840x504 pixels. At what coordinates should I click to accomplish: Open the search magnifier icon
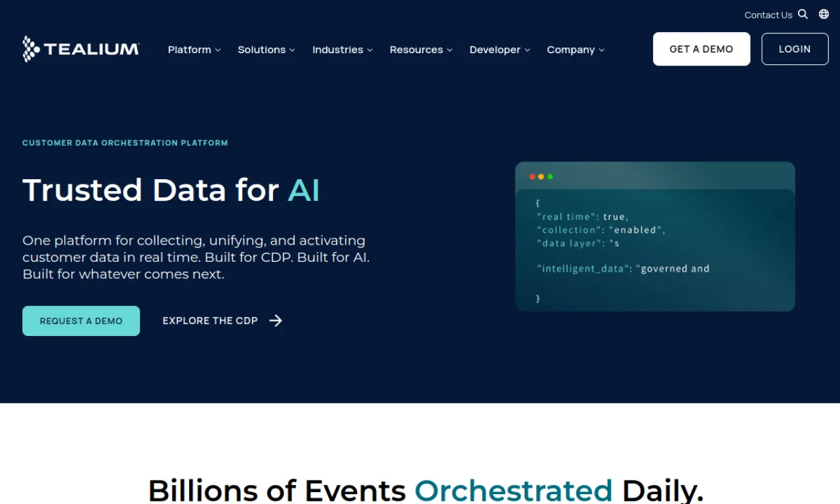803,14
